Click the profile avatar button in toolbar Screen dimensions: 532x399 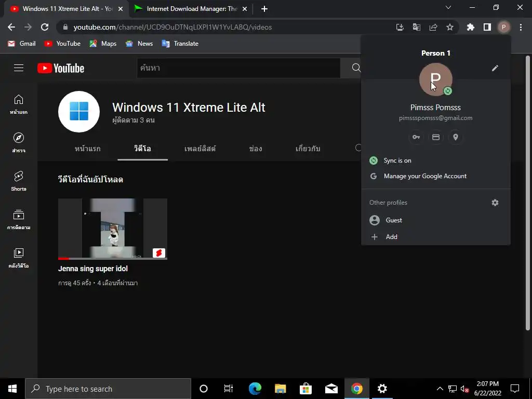pyautogui.click(x=504, y=27)
